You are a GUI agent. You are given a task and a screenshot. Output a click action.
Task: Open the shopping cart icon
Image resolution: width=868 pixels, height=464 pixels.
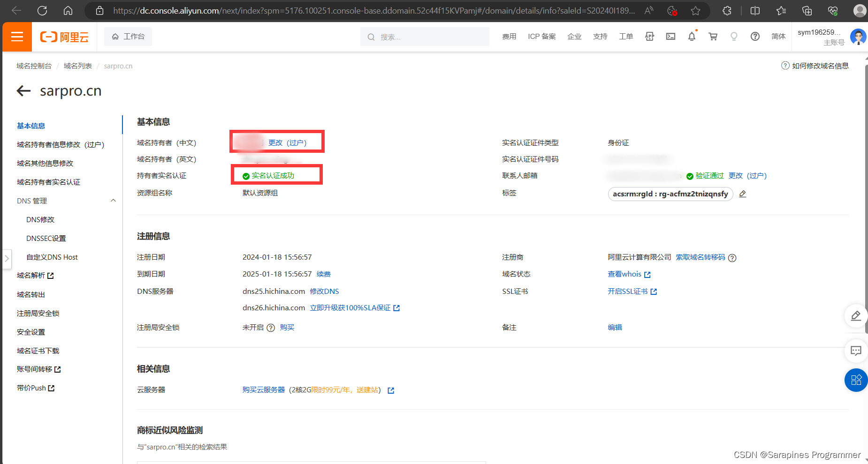tap(713, 37)
